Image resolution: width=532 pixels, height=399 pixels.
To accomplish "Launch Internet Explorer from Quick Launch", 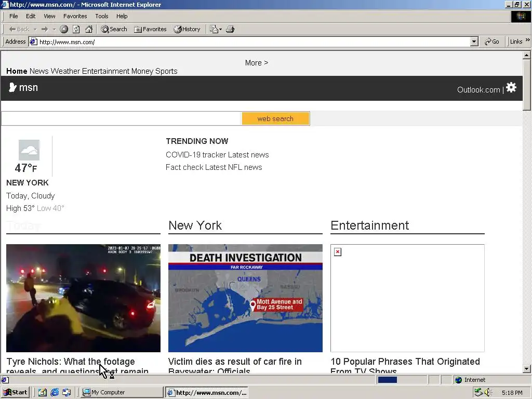I will coord(55,392).
